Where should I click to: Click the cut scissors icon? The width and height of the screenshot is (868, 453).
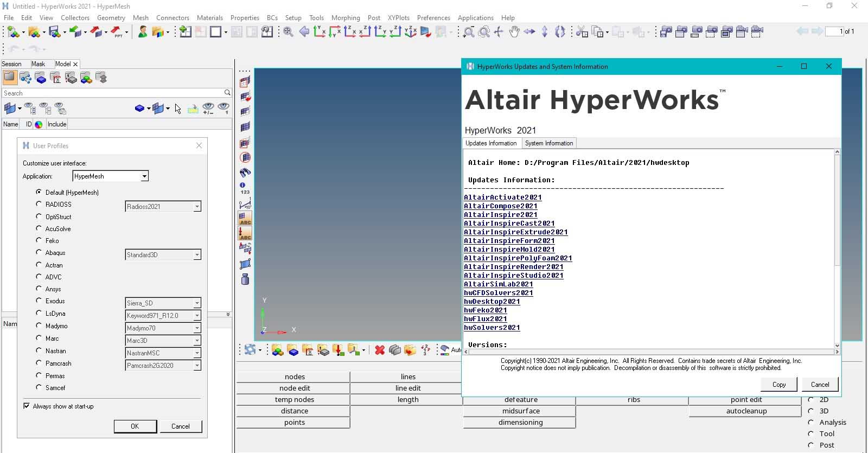click(x=582, y=32)
